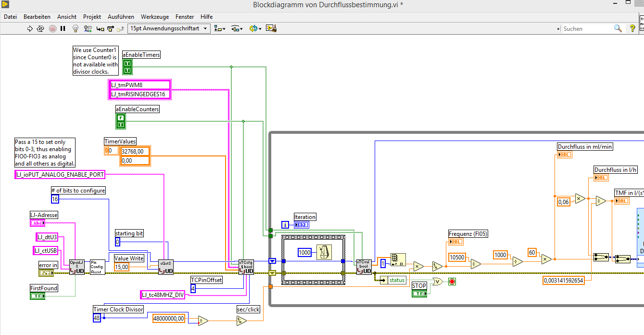Viewport: 644px width, 335px height.
Task: Open the Align Objects dropdown
Action: click(x=220, y=29)
